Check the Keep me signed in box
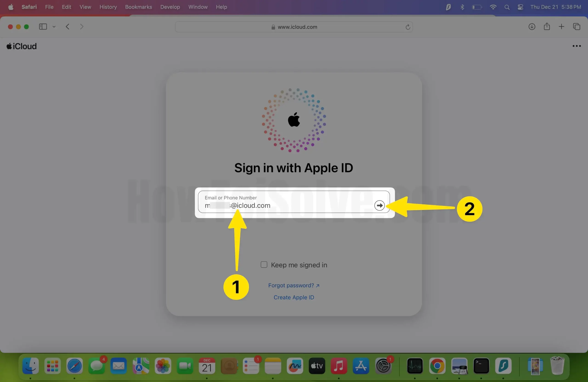 point(264,265)
